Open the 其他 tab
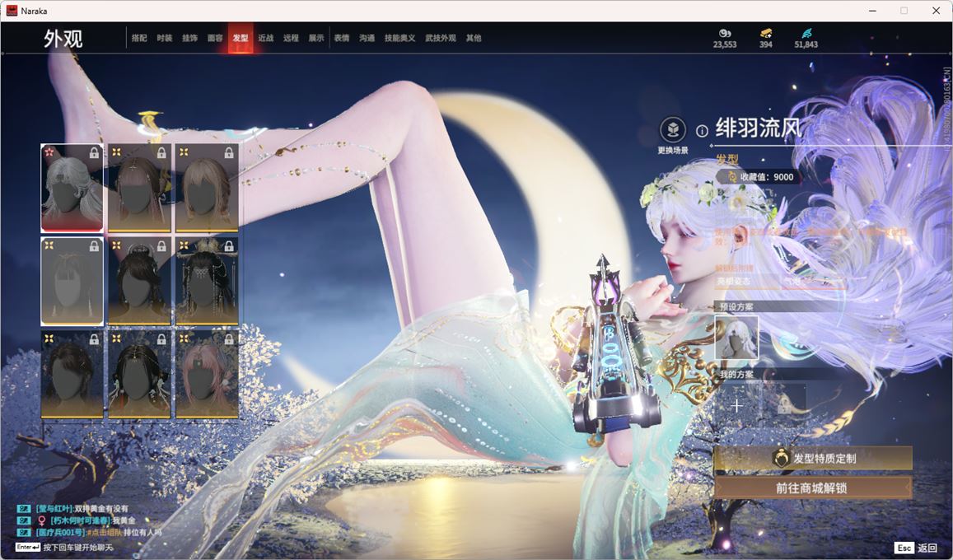The width and height of the screenshot is (953, 560). point(474,38)
